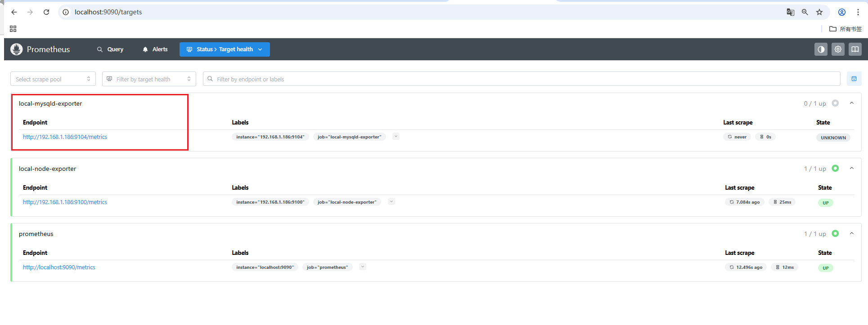
Task: Open the Query page
Action: point(110,49)
